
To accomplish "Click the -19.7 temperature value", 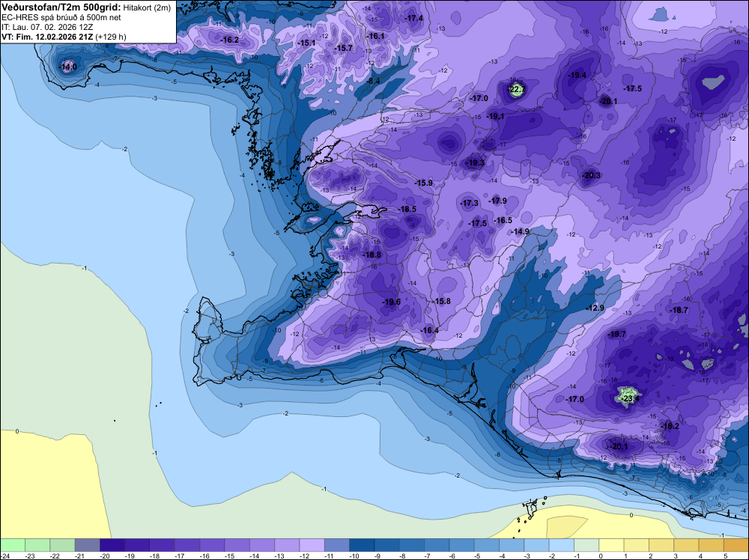I will click(x=616, y=334).
